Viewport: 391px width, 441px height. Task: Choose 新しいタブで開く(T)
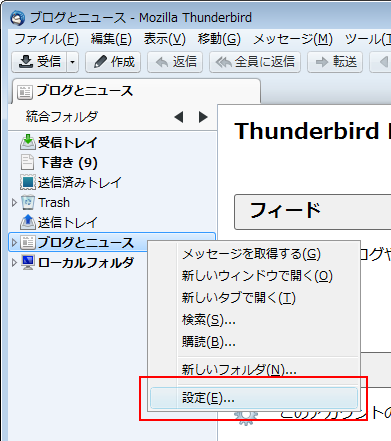254,298
